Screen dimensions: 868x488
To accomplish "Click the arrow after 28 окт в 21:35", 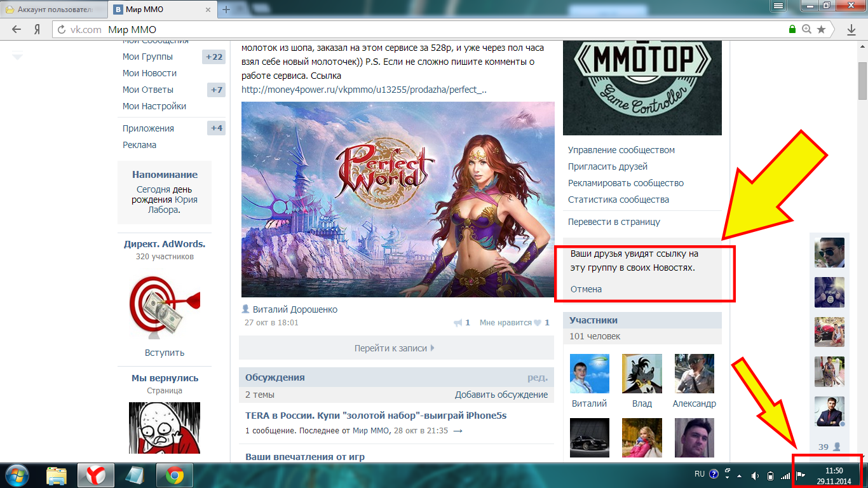I will 458,431.
